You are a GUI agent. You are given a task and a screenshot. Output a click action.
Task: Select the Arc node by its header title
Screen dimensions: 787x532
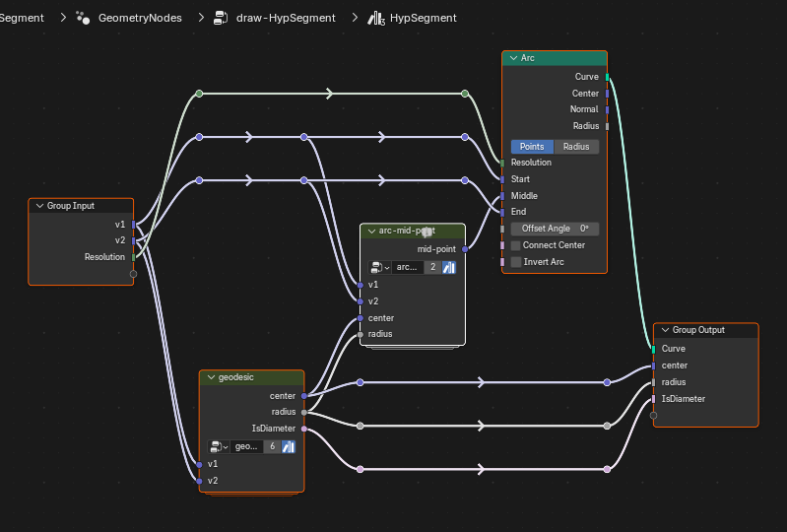[528, 58]
